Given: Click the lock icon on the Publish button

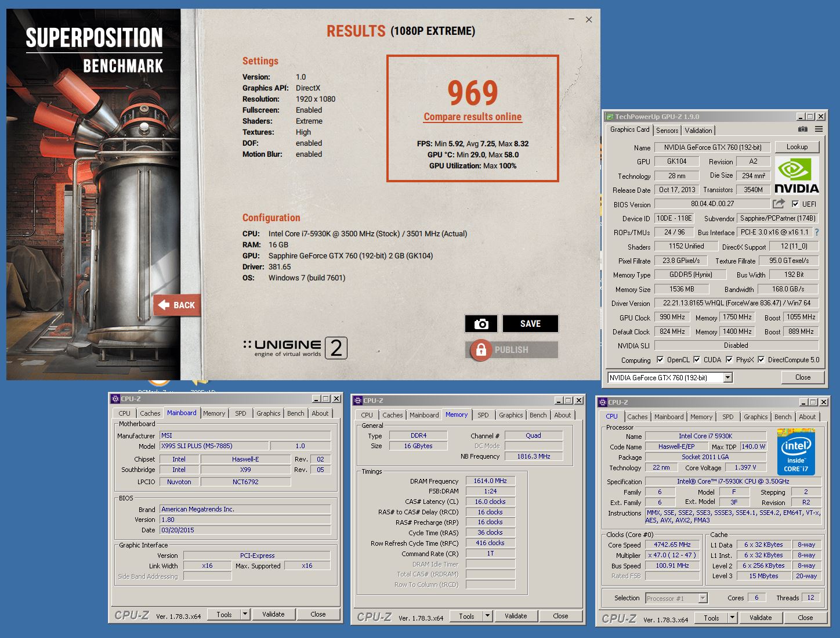Looking at the screenshot, I should 480,349.
